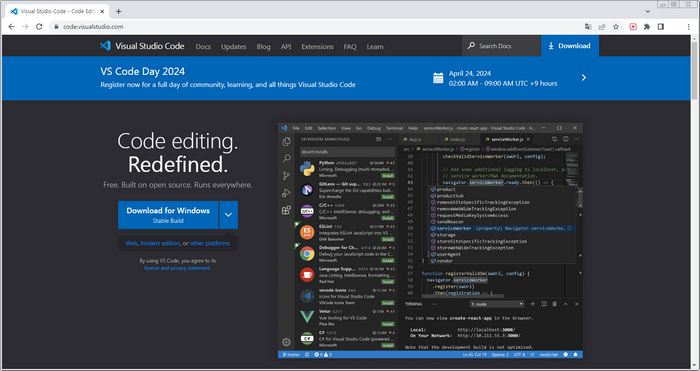700x371 pixels.
Task: Open the FAQ page
Action: pos(350,46)
